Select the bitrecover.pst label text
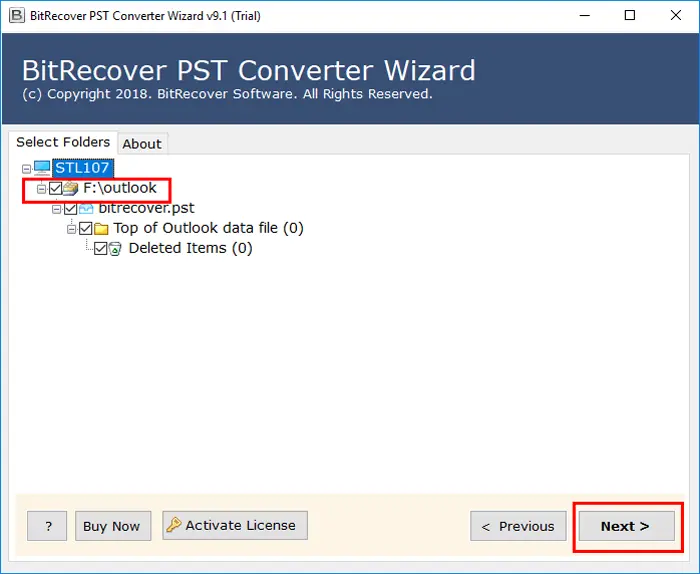700x574 pixels. (146, 208)
